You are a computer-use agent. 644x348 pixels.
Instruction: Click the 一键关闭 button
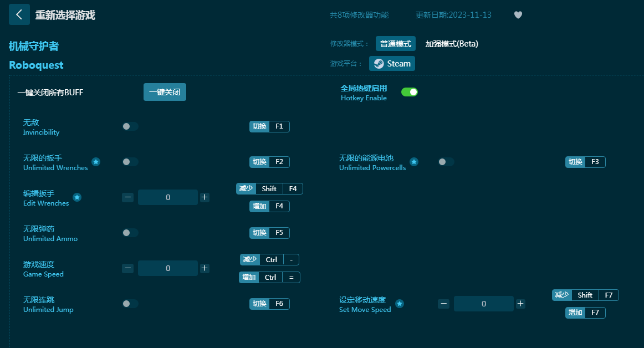165,92
